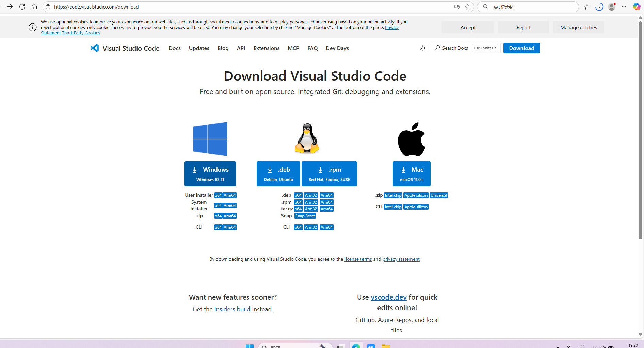The image size is (644, 348).
Task: View site information via the lock icon
Action: 48,7
